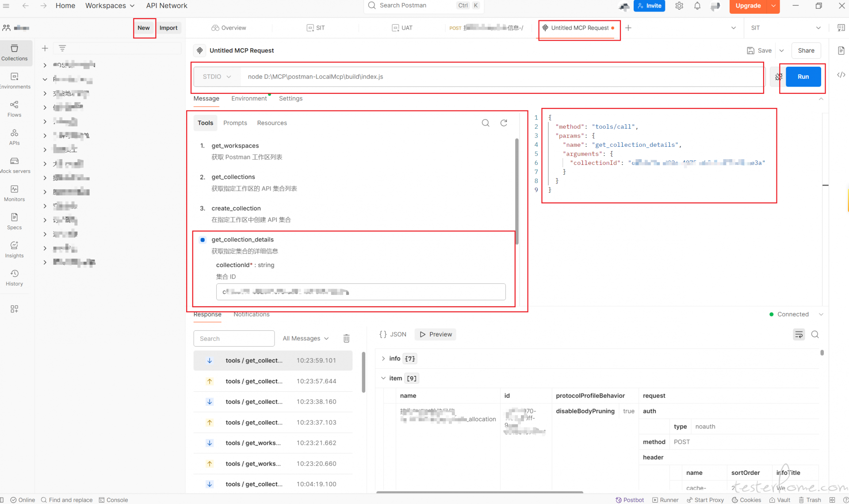The height and width of the screenshot is (504, 849).
Task: Click the Invite button
Action: click(649, 6)
